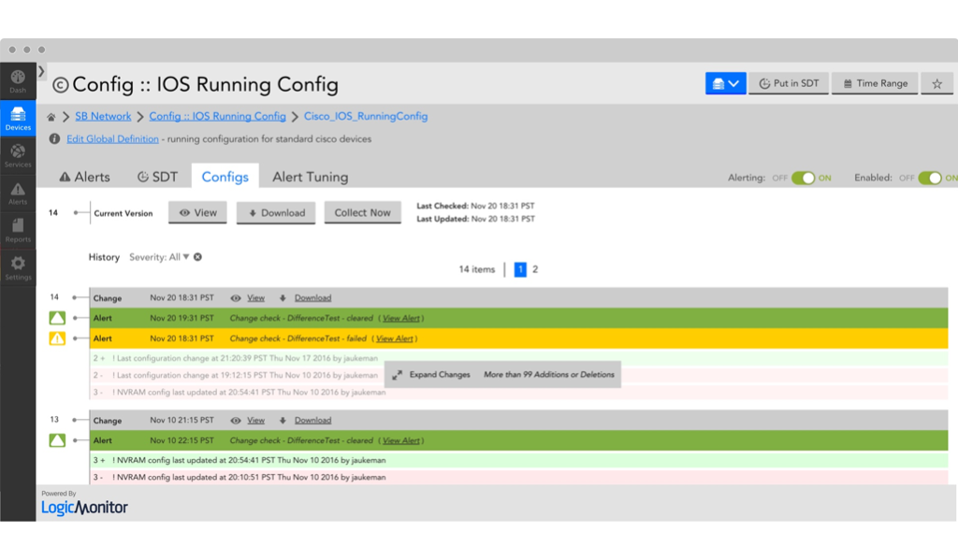Open View Alert for Nov 20 19:31 cleared alert
Viewport: 958px width, 560px height.
click(x=400, y=318)
